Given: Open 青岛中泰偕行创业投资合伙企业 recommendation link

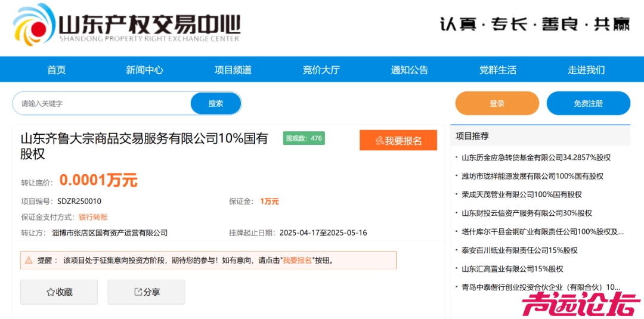Looking at the screenshot, I should pos(540,287).
